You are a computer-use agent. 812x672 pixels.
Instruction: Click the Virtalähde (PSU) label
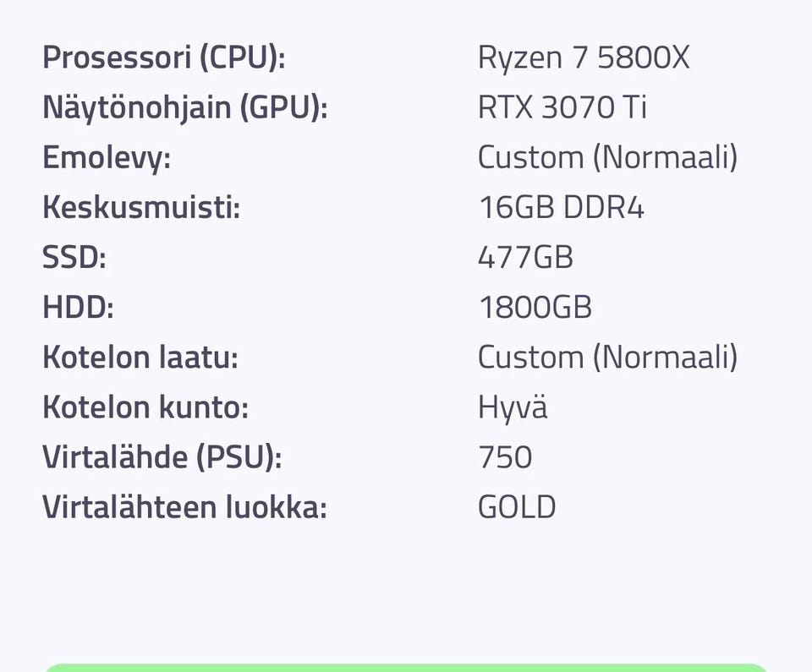[162, 457]
